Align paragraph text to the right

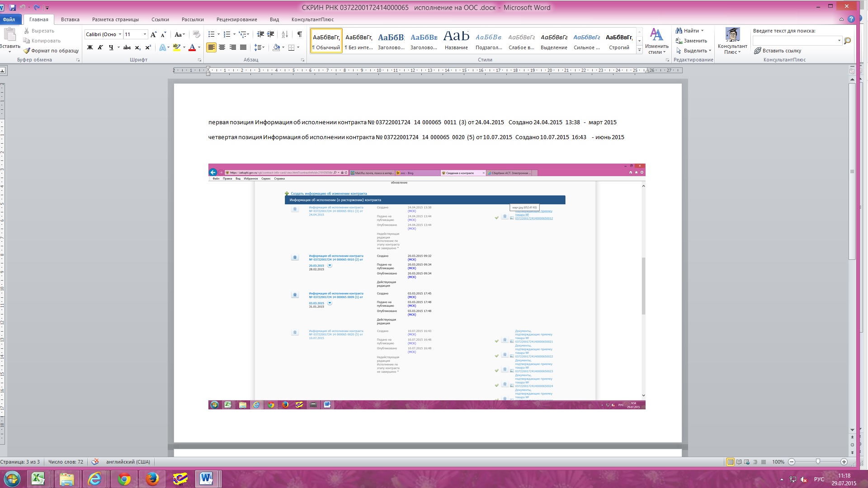[233, 47]
